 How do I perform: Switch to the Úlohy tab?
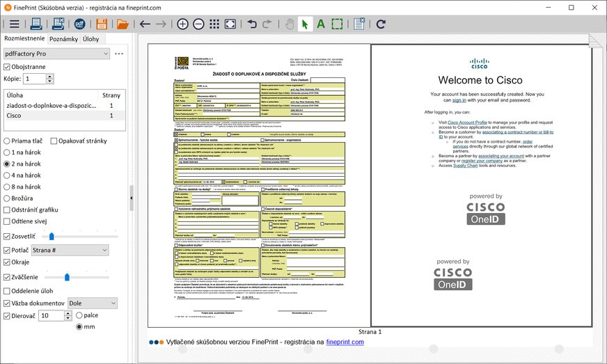pyautogui.click(x=90, y=40)
